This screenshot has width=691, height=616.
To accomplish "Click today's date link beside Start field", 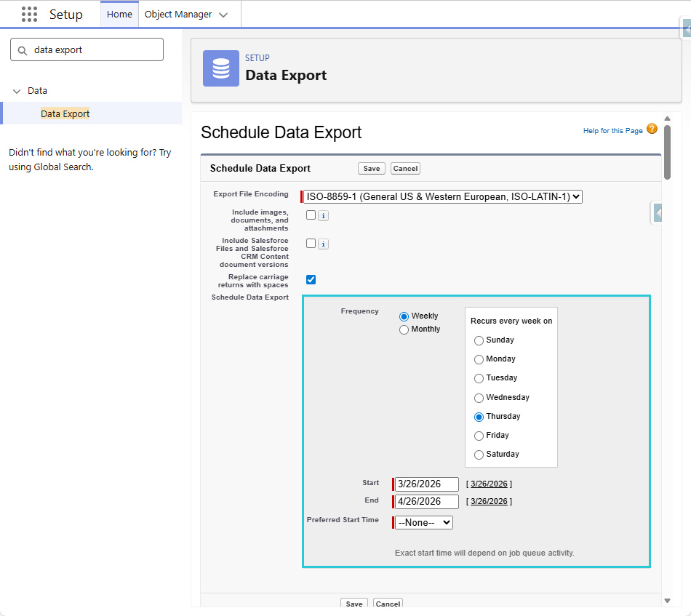I will point(490,484).
